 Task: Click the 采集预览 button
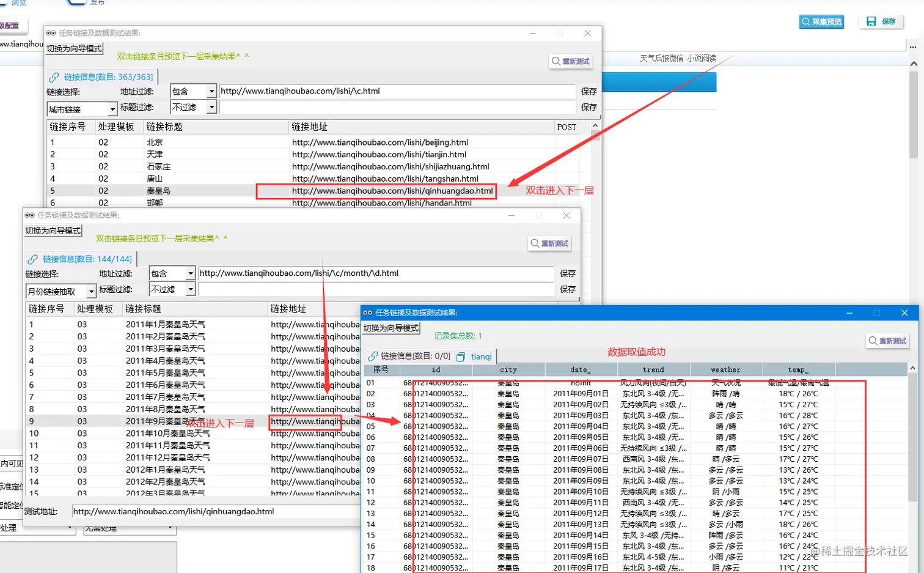tap(821, 22)
